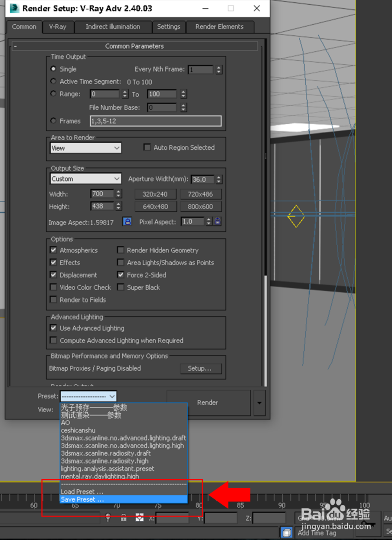
Task: Open the Output Size dropdown set to Custom
Action: pyautogui.click(x=85, y=179)
